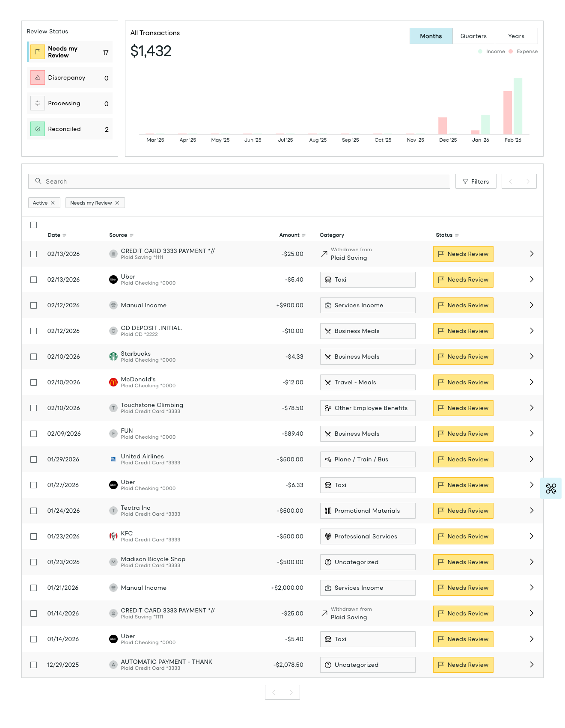Remove the Active filter chip
Image resolution: width=565 pixels, height=728 pixels.
(53, 203)
